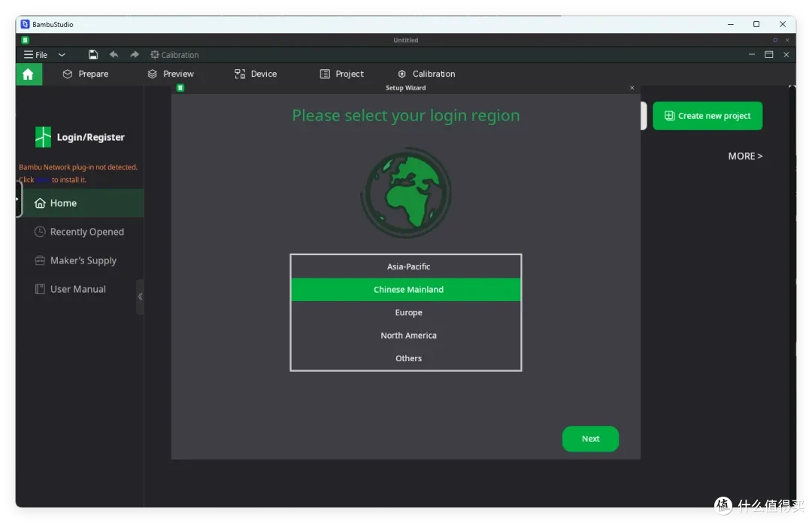
Task: Open the File menu
Action: point(35,55)
